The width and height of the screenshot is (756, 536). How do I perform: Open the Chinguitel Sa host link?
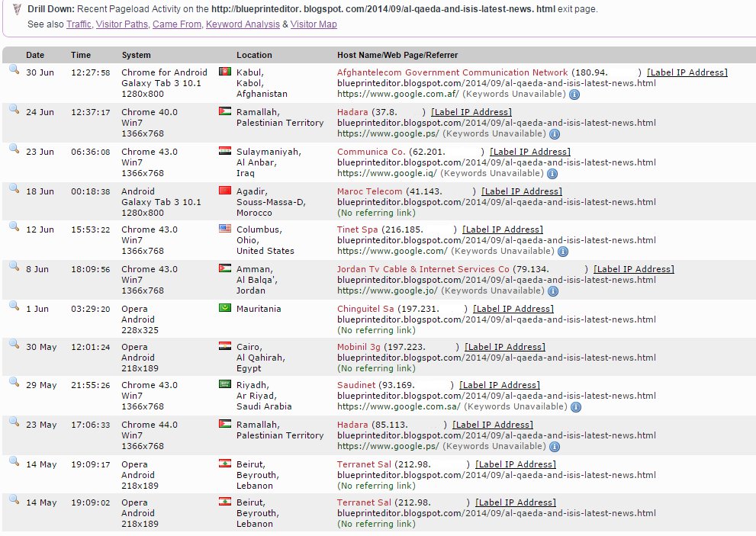coord(365,309)
